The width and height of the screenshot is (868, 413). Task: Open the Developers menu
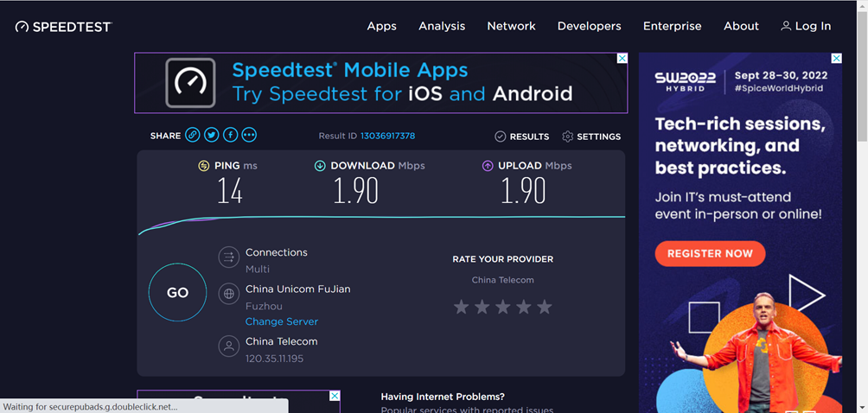589,26
